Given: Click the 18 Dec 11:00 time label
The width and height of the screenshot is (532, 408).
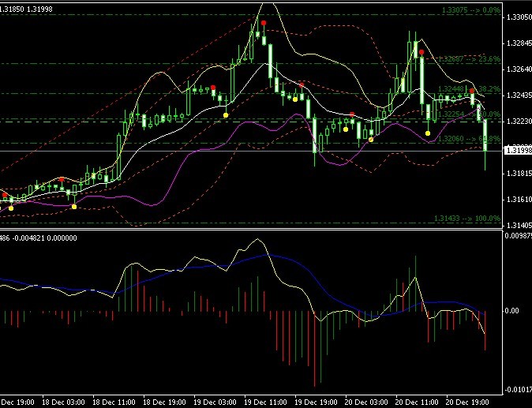Looking at the screenshot, I should [114, 402].
